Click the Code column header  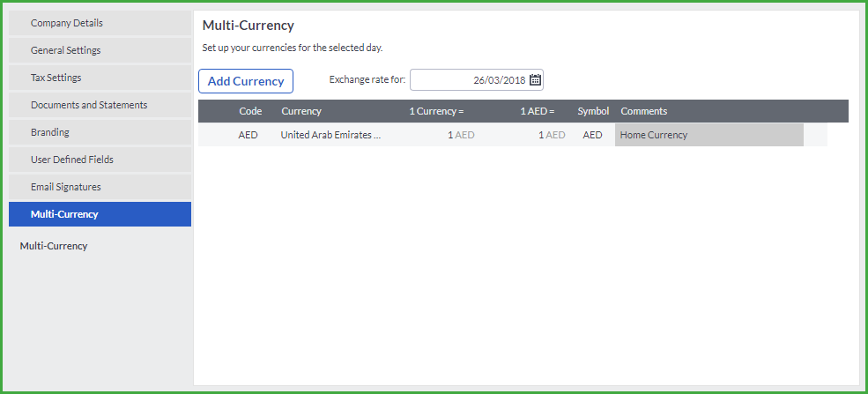250,111
